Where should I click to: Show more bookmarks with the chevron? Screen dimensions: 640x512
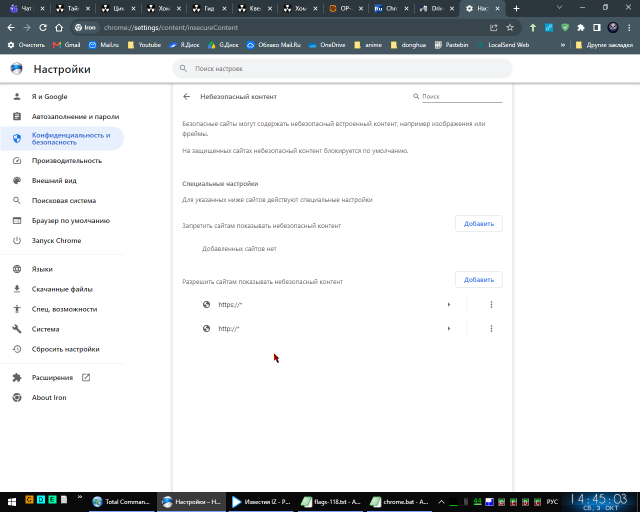563,45
